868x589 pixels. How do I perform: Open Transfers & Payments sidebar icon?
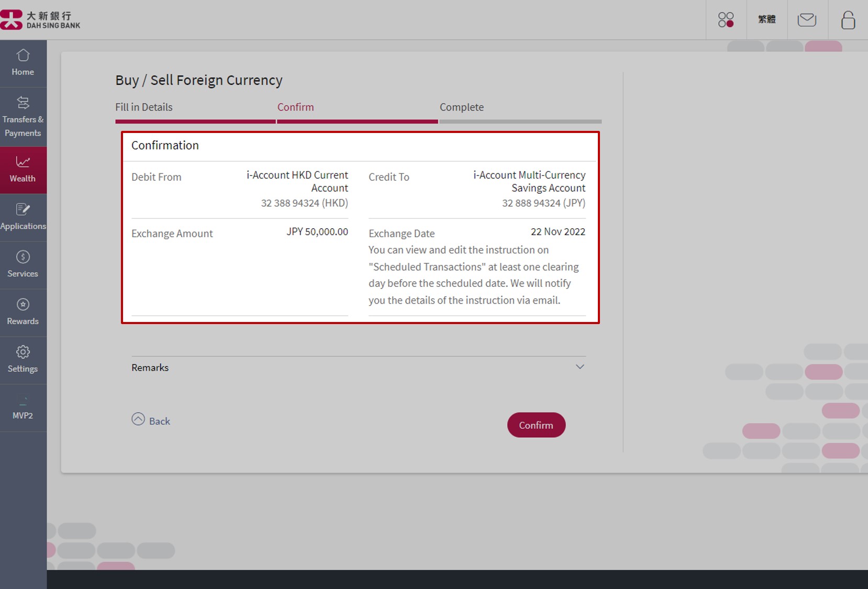pyautogui.click(x=23, y=103)
